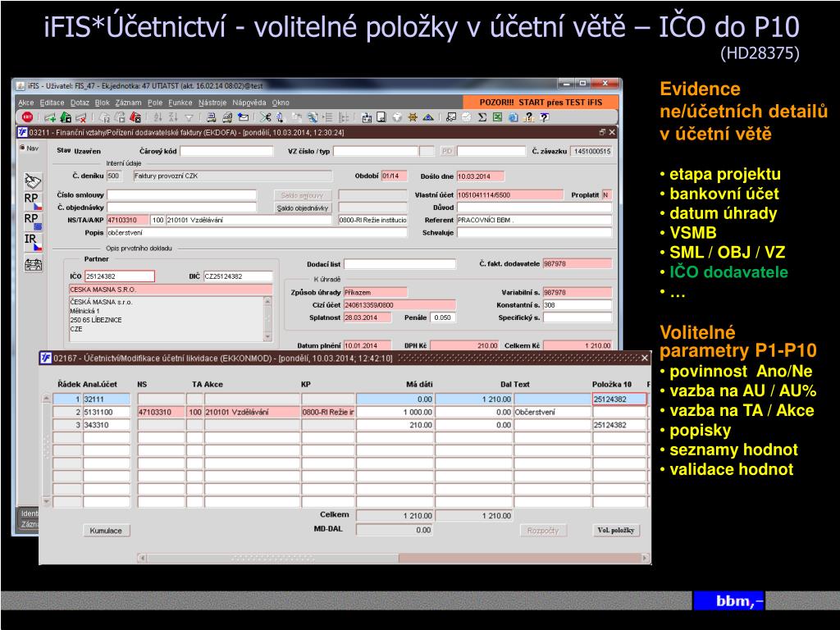Click the Text cell Občerstvení in row 2
Viewport: 840px width, 630px height.
coord(552,412)
